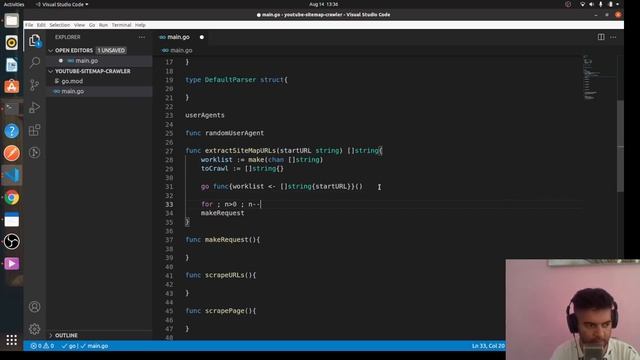This screenshot has width=640, height=360.
Task: Open the Files app in the dock
Action: click(x=11, y=20)
